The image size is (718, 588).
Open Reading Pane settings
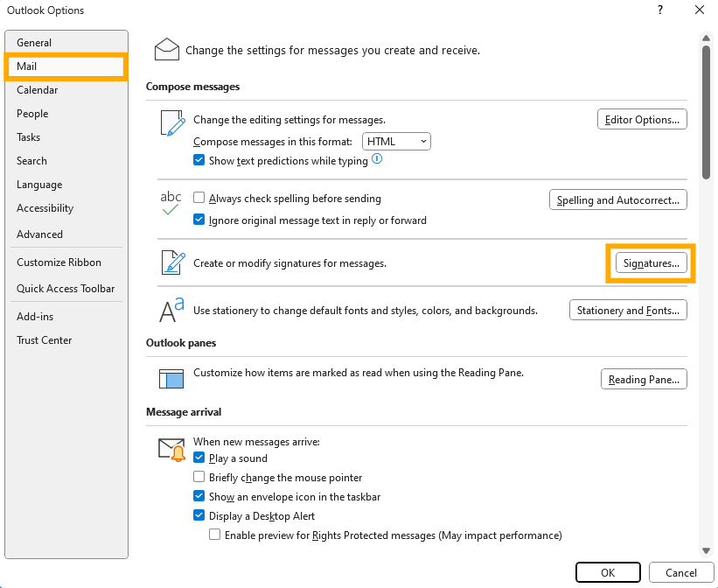644,379
